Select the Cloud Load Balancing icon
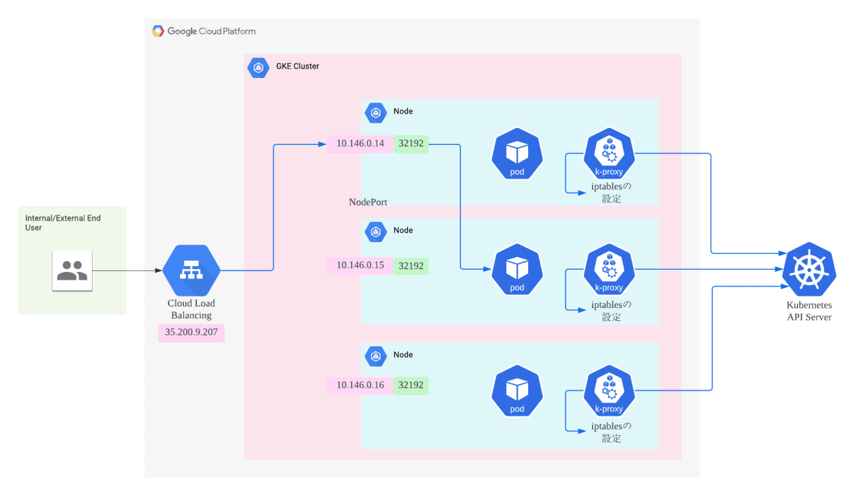This screenshot has width=868, height=496. click(191, 270)
